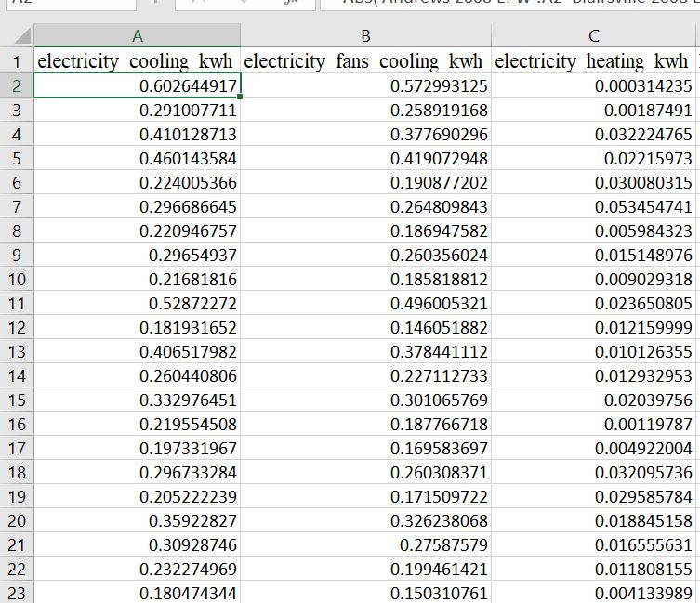Select cell with value 0.197331967
700x603 pixels.
(x=137, y=449)
